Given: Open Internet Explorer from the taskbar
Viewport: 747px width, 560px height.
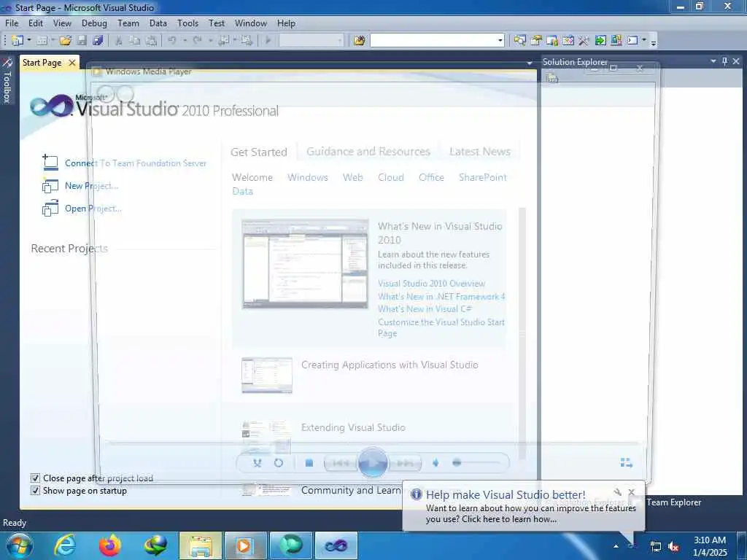Looking at the screenshot, I should [65, 545].
